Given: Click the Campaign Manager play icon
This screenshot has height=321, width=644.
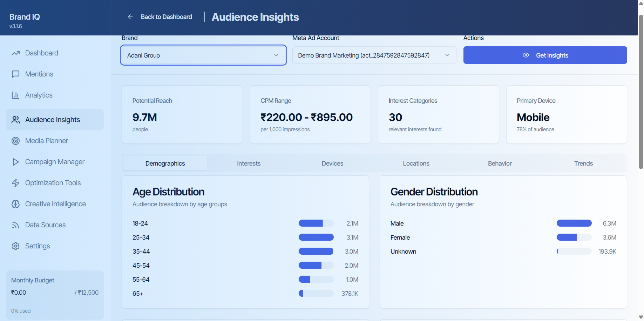Looking at the screenshot, I should 16,162.
